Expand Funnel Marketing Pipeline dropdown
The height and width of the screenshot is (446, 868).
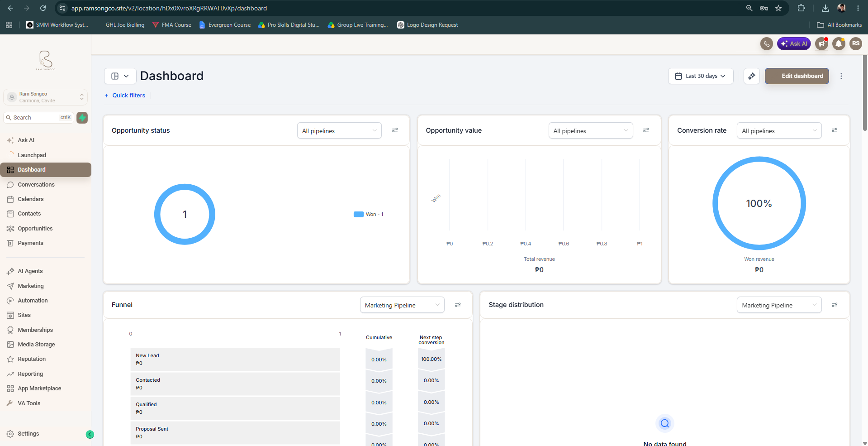(402, 305)
